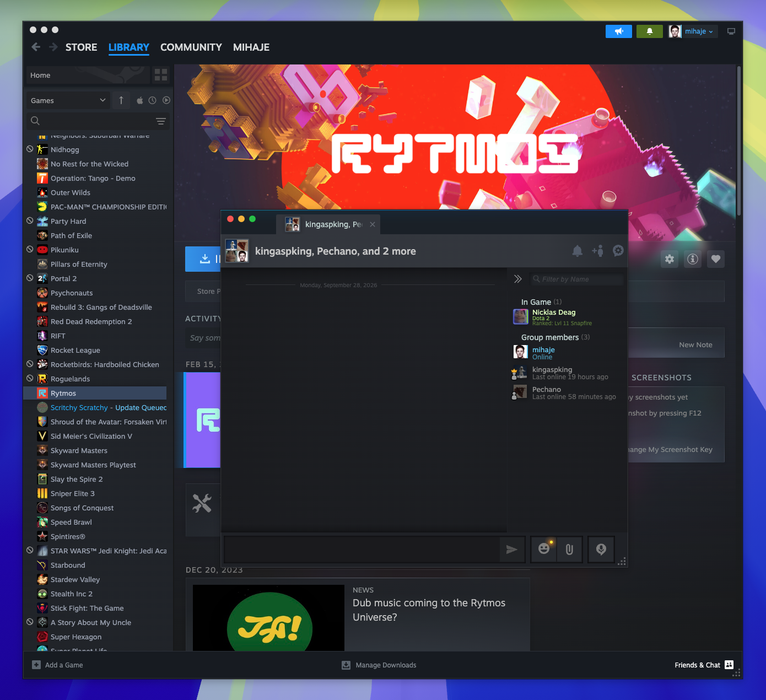766x700 pixels.
Task: Switch library to grid collections view
Action: [x=161, y=75]
